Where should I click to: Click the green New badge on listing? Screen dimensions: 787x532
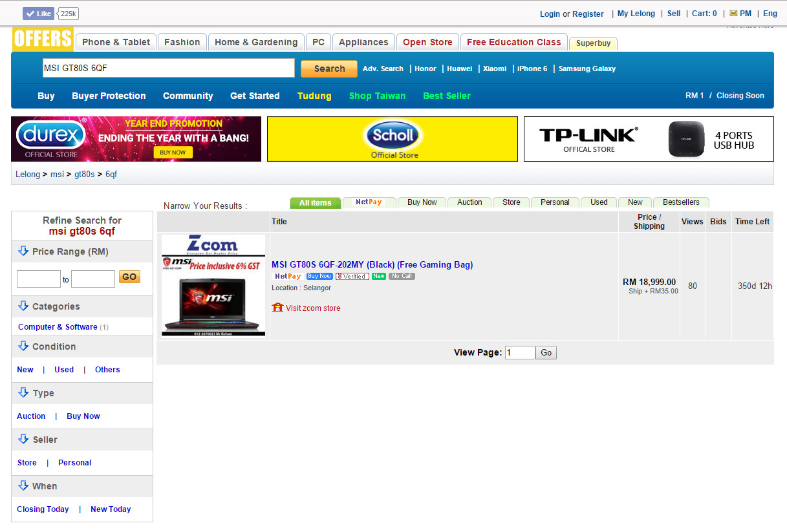(379, 276)
